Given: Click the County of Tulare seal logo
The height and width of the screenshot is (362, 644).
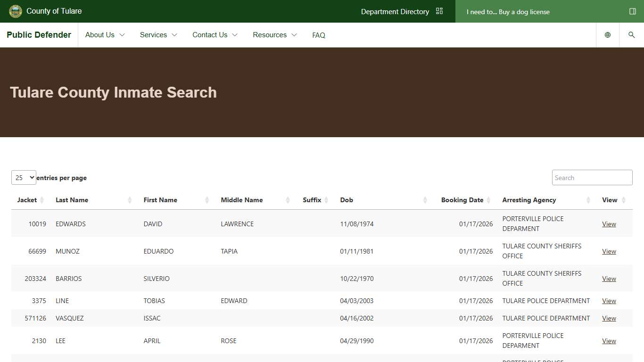Looking at the screenshot, I should point(16,11).
